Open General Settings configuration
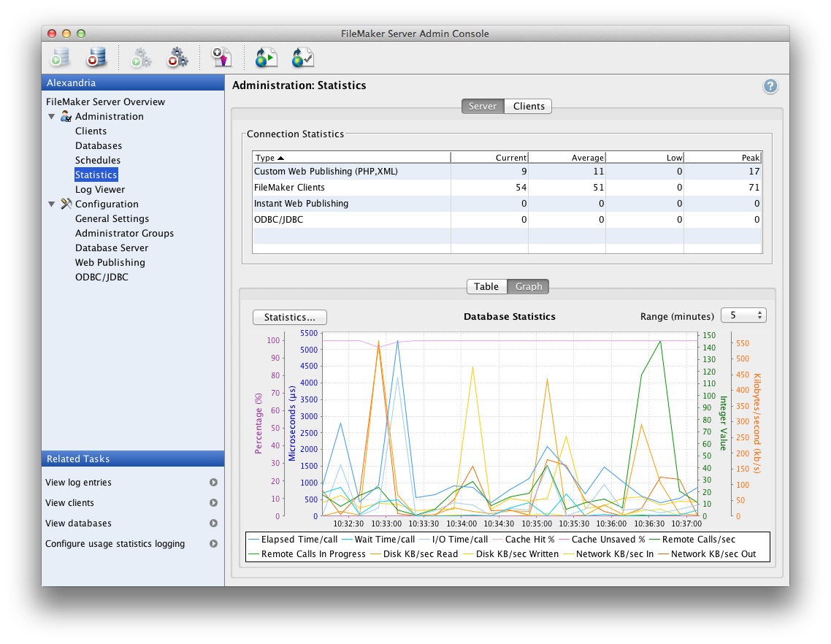 (x=112, y=218)
